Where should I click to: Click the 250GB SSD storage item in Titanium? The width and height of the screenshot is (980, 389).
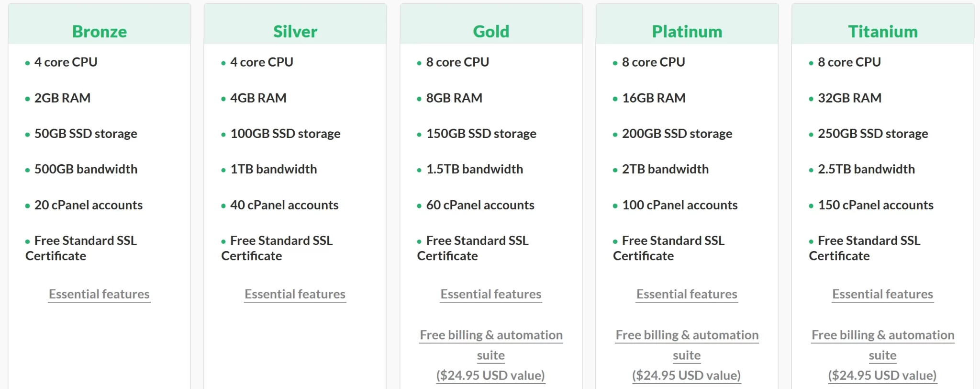point(873,134)
